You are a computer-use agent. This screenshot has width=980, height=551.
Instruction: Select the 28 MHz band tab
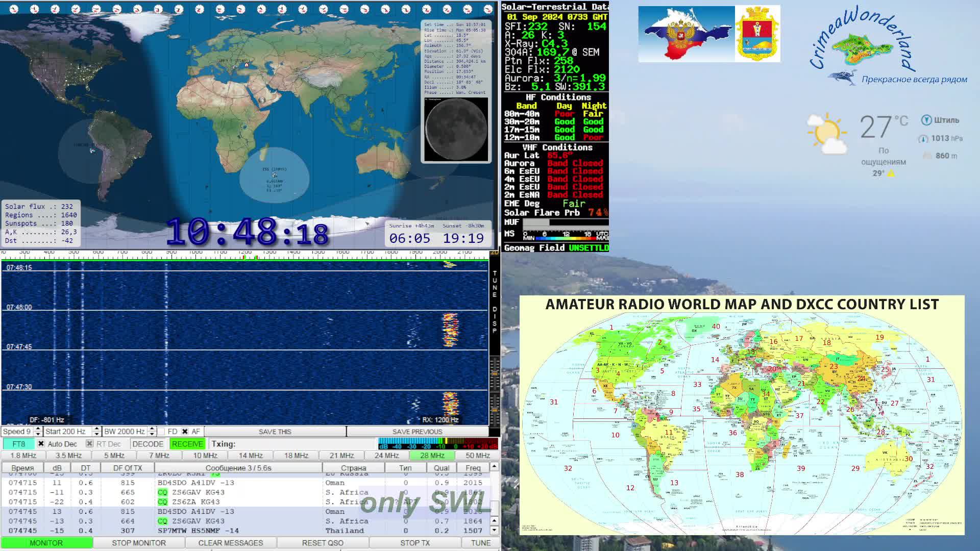[432, 456]
